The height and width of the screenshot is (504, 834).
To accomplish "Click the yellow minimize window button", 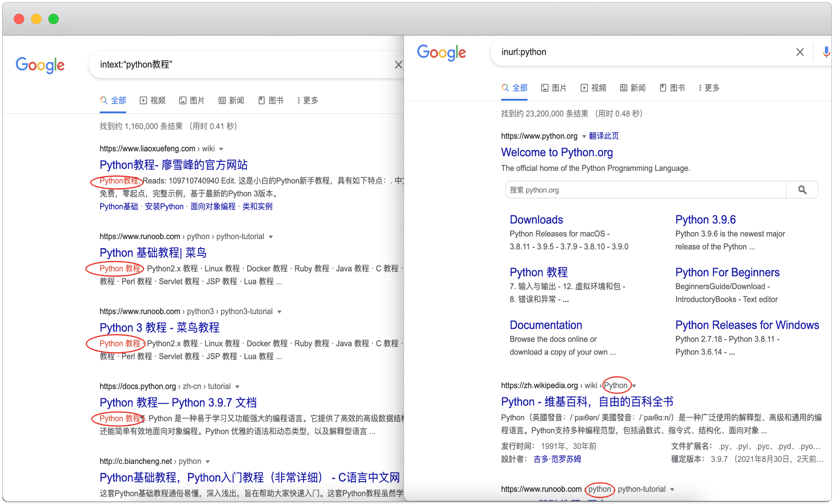I will (x=36, y=19).
